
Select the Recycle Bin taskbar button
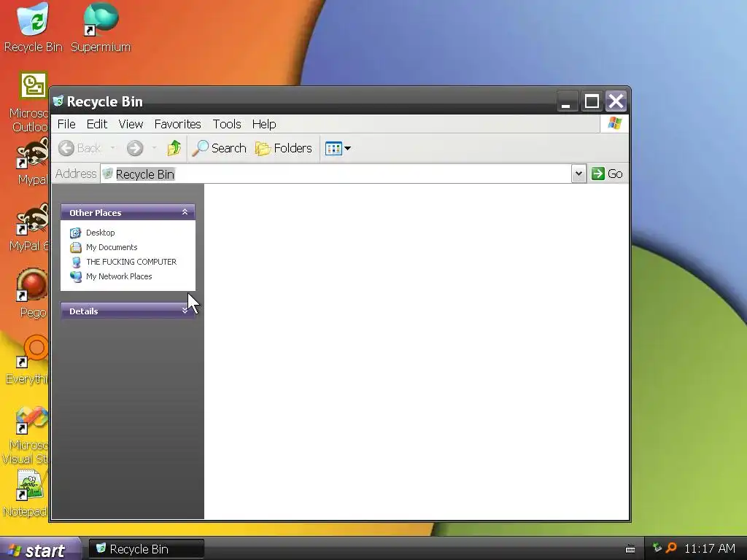pyautogui.click(x=146, y=549)
